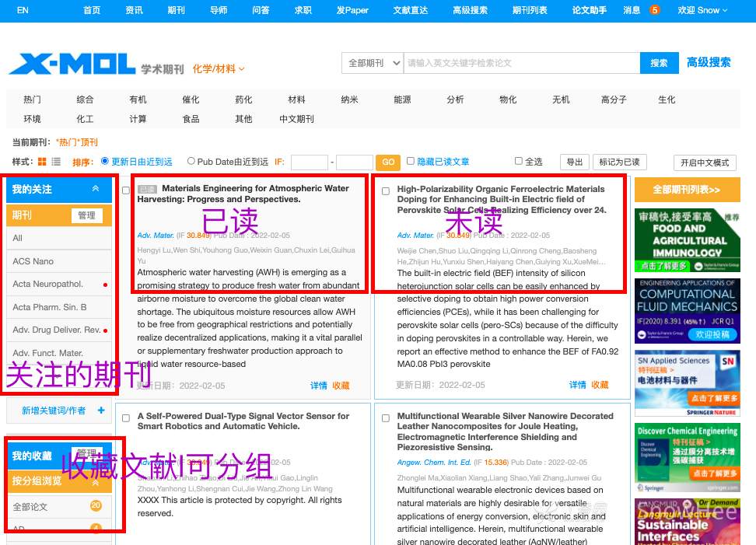The image size is (756, 545).
Task: Tick the 全选 checkbox
Action: 519,162
